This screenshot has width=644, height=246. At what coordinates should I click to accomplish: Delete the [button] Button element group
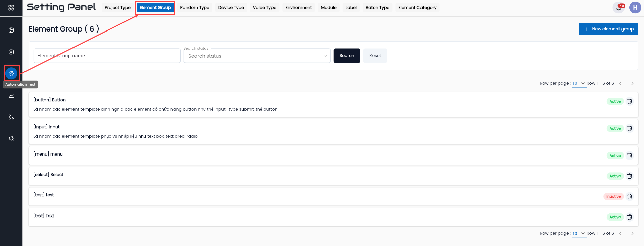coord(630,101)
